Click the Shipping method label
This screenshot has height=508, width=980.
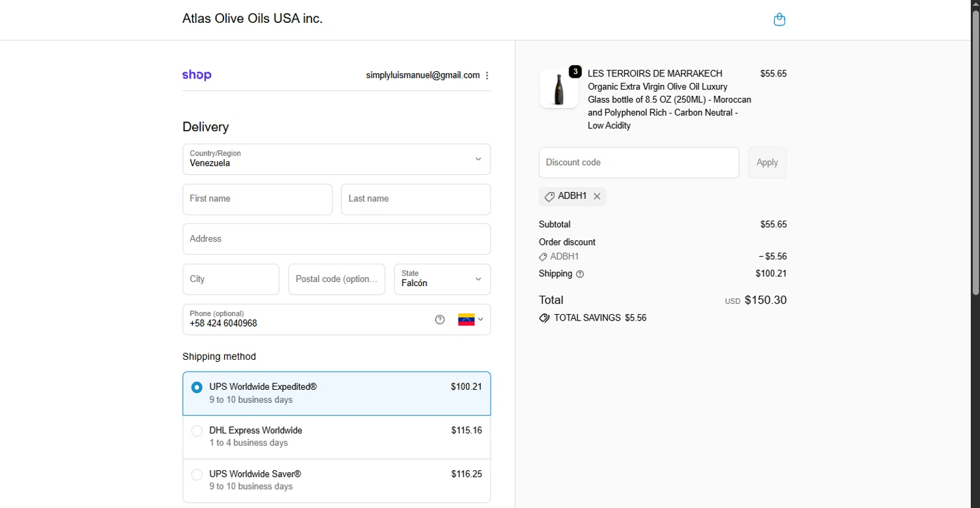[219, 357]
